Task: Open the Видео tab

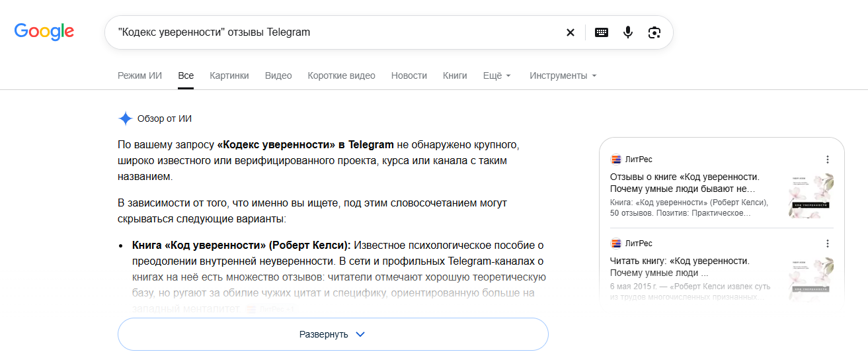Action: click(x=278, y=75)
